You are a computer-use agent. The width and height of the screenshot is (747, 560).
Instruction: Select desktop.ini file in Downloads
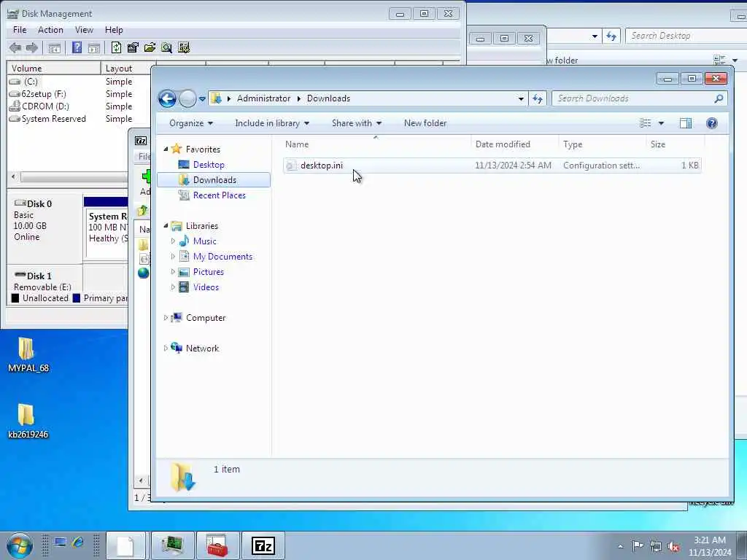click(x=492, y=166)
